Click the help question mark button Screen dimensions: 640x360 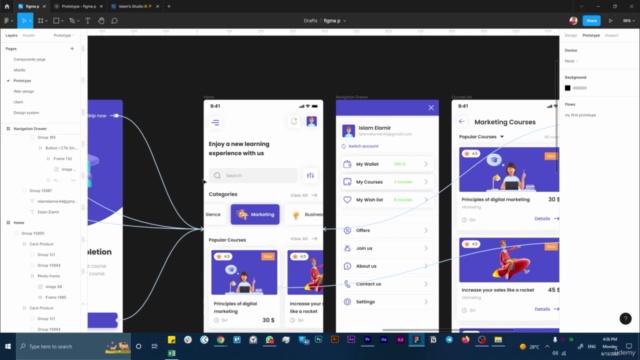click(x=625, y=319)
